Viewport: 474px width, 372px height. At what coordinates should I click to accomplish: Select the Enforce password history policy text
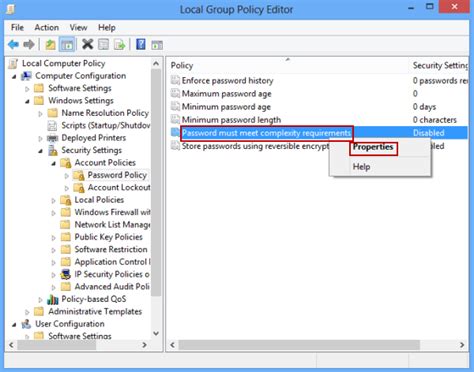[227, 80]
